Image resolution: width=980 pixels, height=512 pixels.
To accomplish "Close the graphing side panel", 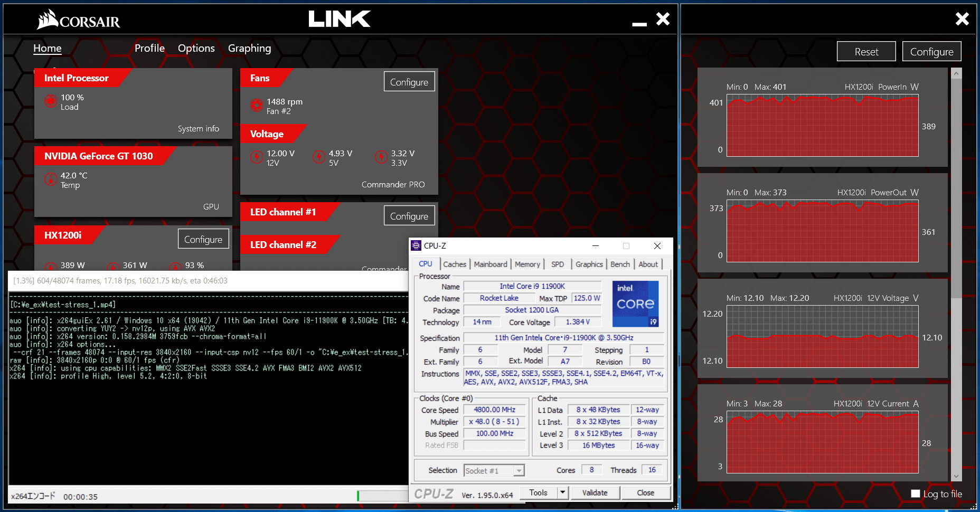I will coord(962,19).
